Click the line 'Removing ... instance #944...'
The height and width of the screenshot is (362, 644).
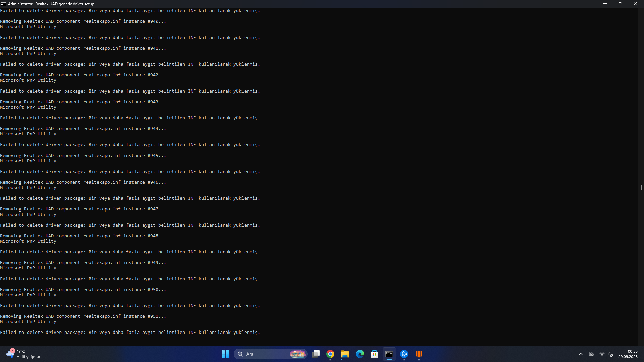83,128
